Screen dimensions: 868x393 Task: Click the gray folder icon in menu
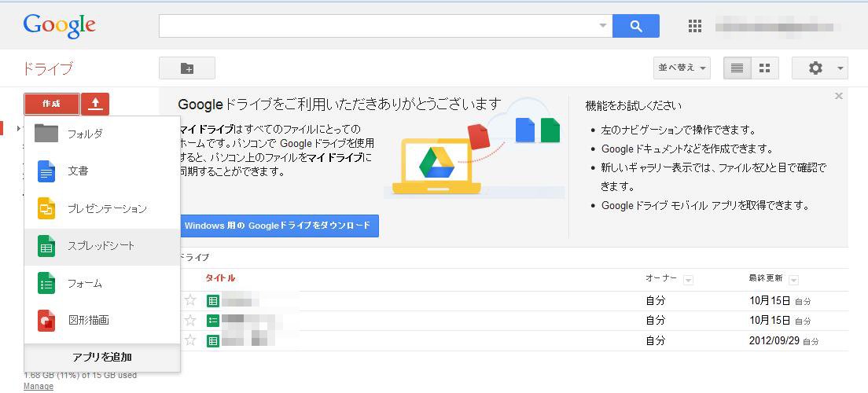click(46, 134)
